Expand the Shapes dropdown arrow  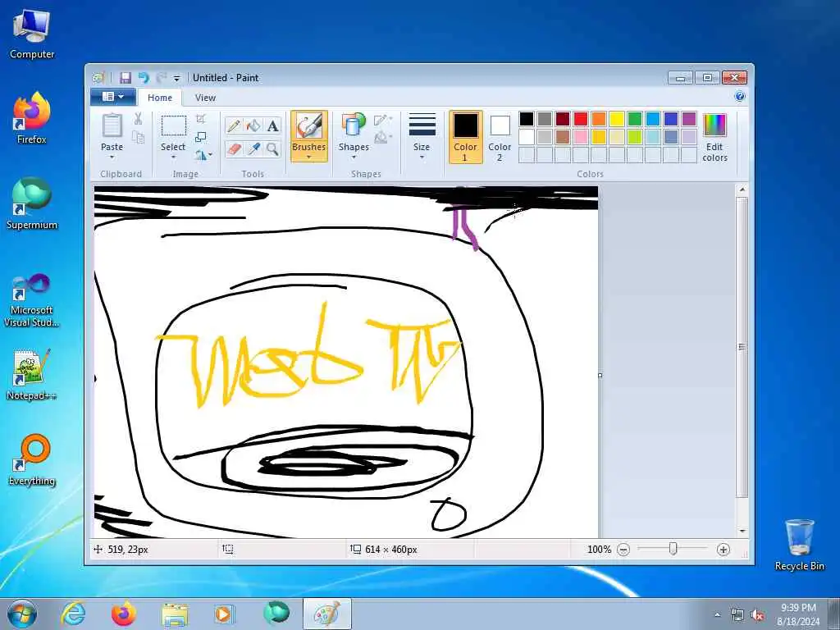(354, 157)
